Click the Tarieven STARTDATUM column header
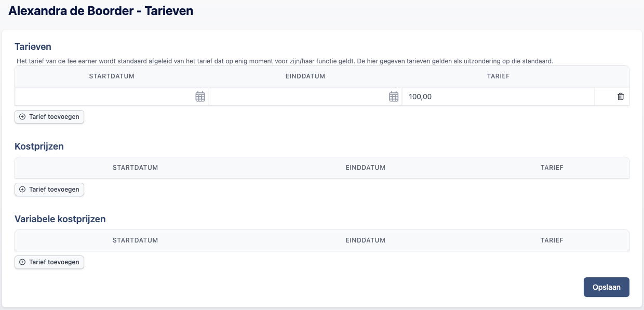644x310 pixels. pyautogui.click(x=112, y=76)
